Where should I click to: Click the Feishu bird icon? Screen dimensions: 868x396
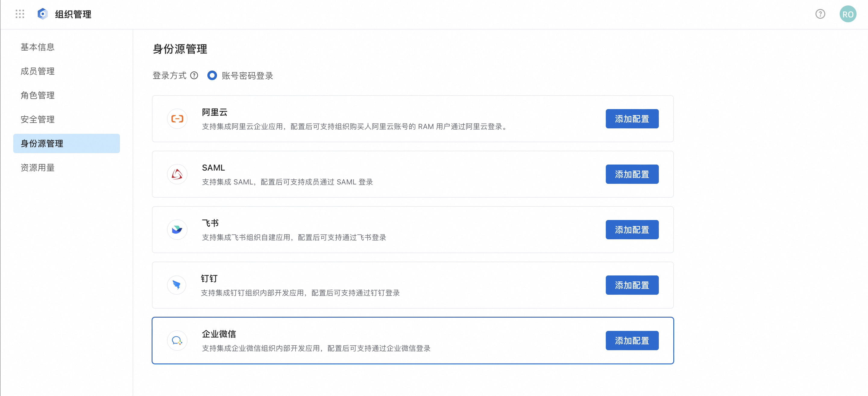click(x=177, y=230)
